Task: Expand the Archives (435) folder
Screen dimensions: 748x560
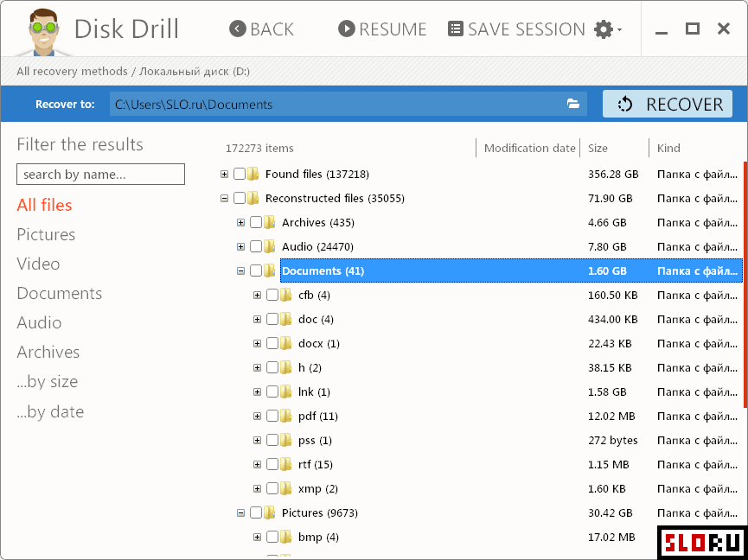Action: pos(241,223)
